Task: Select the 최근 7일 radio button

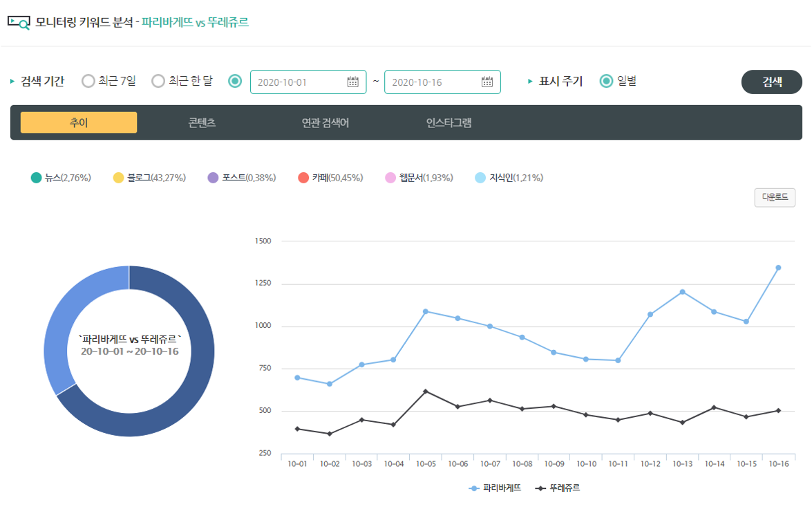Action: click(88, 81)
